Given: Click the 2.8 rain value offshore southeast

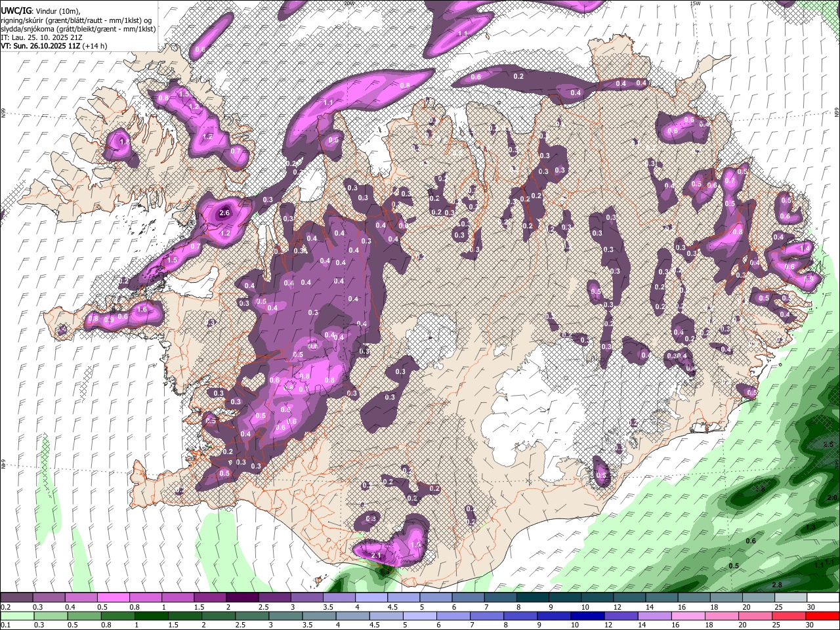Looking at the screenshot, I should point(777,585).
